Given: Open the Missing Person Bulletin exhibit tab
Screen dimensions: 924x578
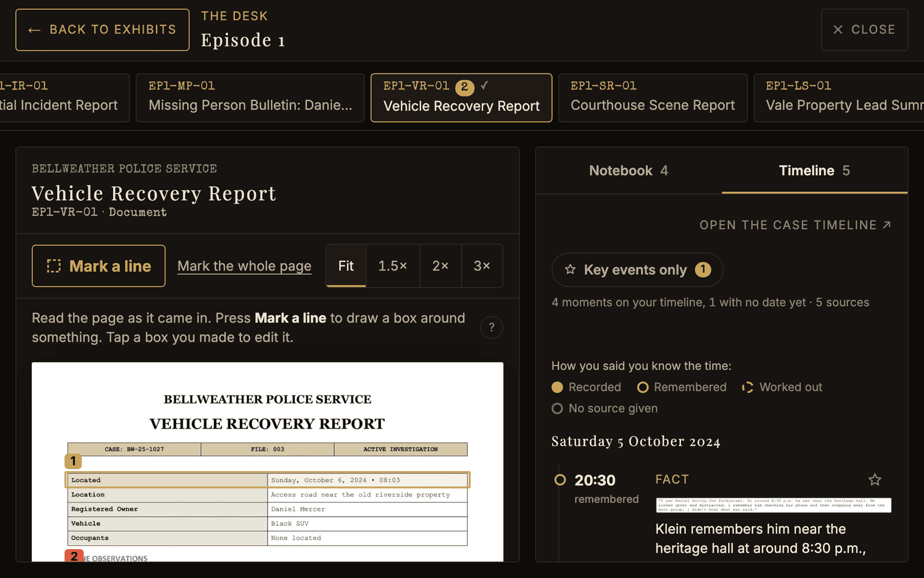Looking at the screenshot, I should tap(250, 98).
